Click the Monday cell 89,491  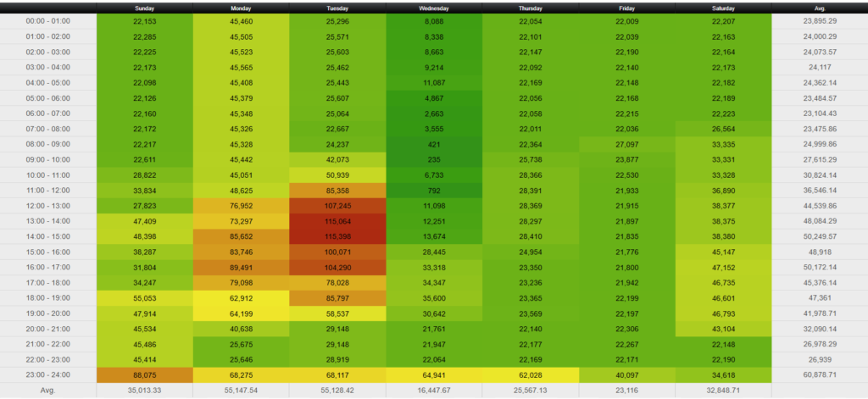point(241,268)
